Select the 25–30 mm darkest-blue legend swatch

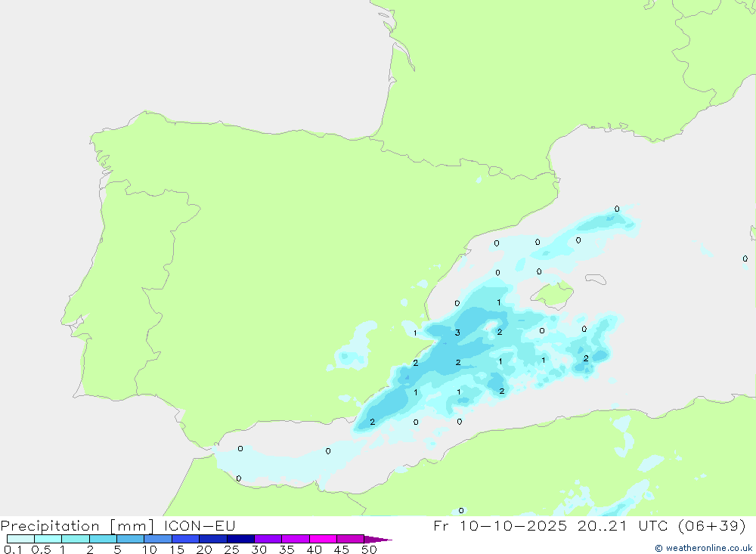[240, 539]
